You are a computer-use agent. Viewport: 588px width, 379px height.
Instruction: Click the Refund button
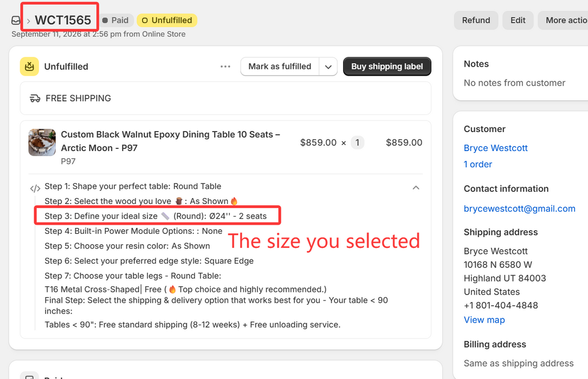click(476, 20)
